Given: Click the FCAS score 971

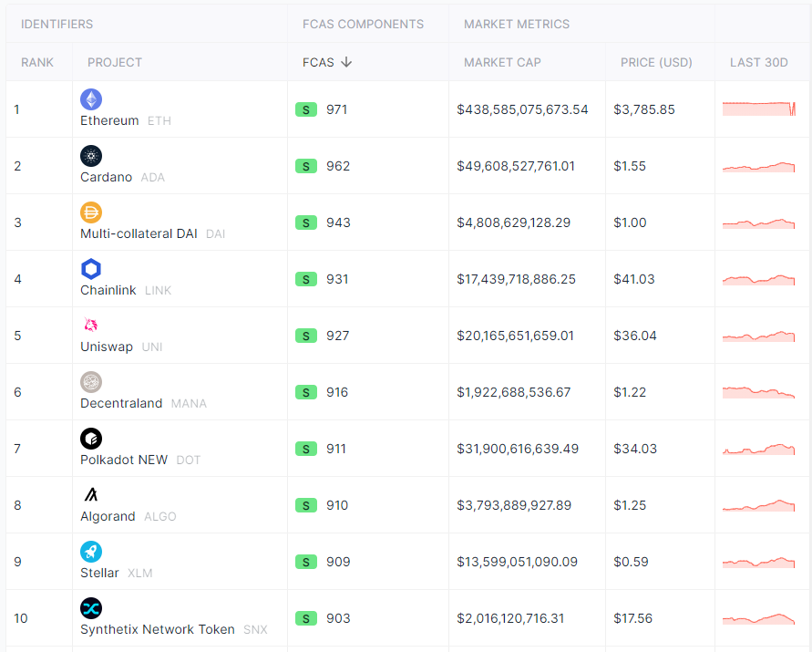Looking at the screenshot, I should (336, 109).
